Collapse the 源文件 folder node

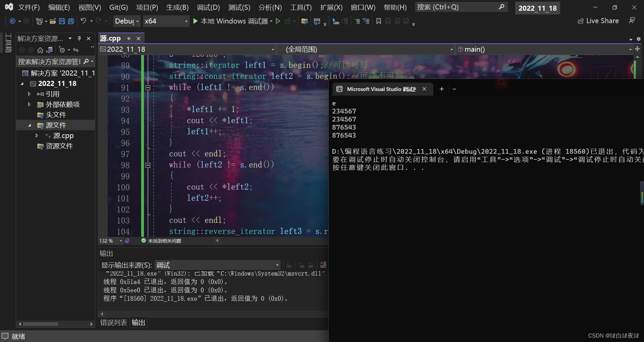point(29,125)
